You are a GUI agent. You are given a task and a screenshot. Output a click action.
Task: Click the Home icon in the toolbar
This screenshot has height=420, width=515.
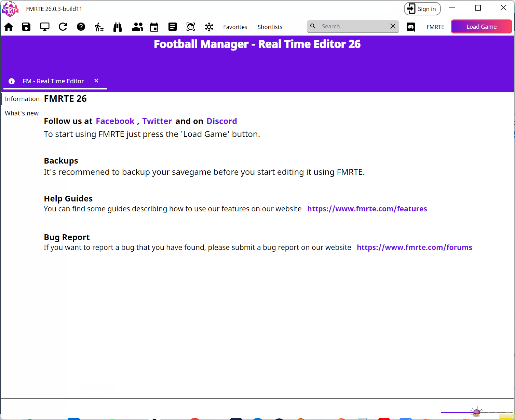point(9,27)
